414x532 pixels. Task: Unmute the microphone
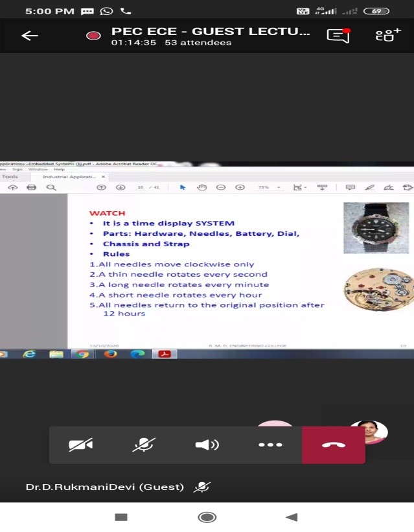coord(144,445)
